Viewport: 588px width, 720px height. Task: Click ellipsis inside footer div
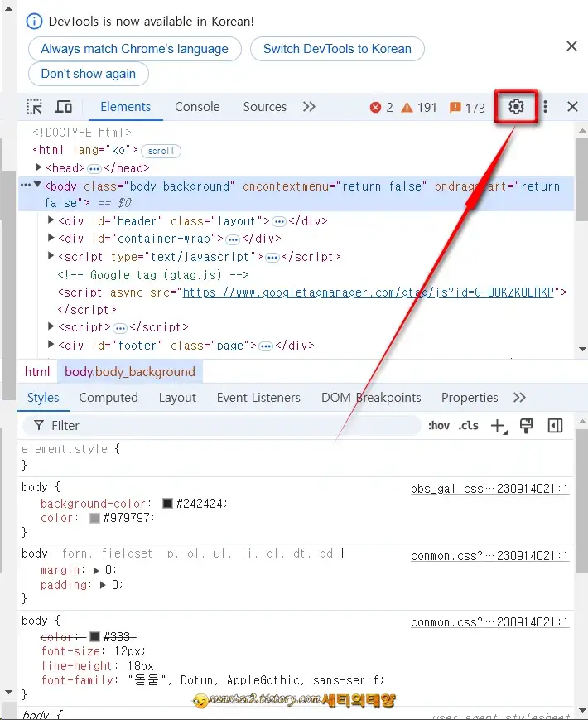pyautogui.click(x=266, y=346)
